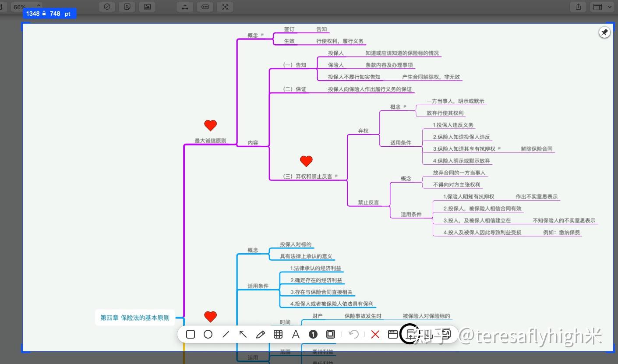Undo the last annotation
This screenshot has width=618, height=364.
tap(353, 334)
